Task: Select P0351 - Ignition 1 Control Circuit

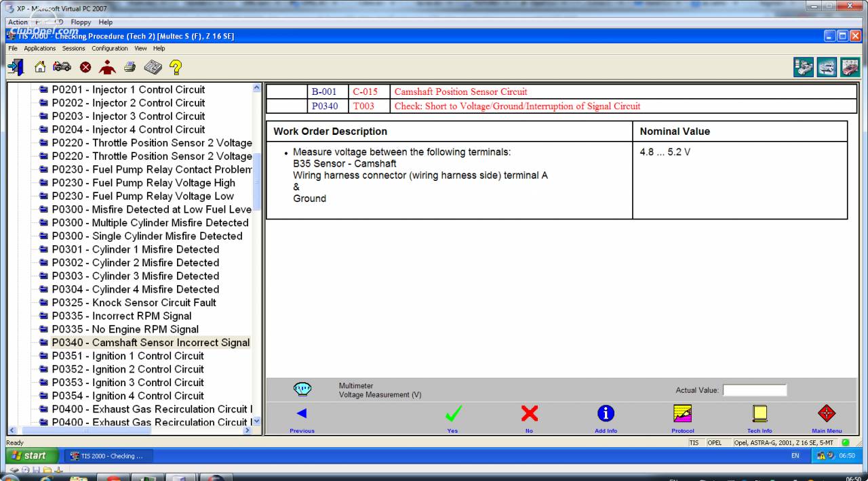Action: pos(128,356)
